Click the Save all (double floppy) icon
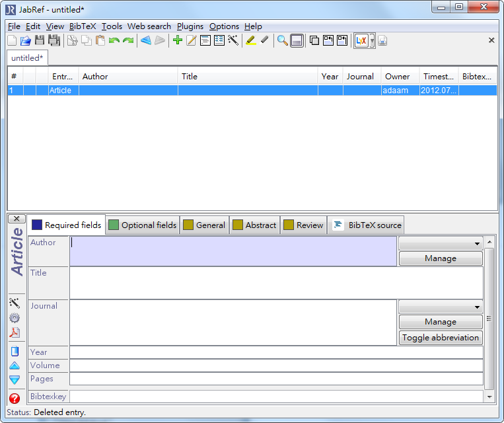 54,40
